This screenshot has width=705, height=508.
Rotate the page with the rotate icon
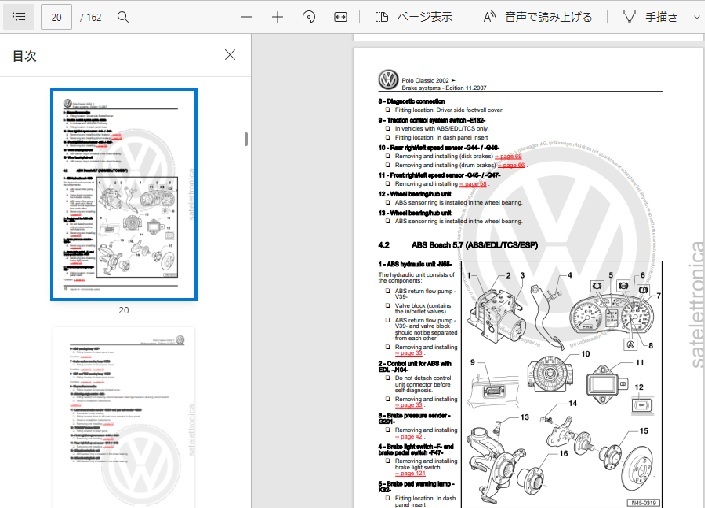pos(309,18)
